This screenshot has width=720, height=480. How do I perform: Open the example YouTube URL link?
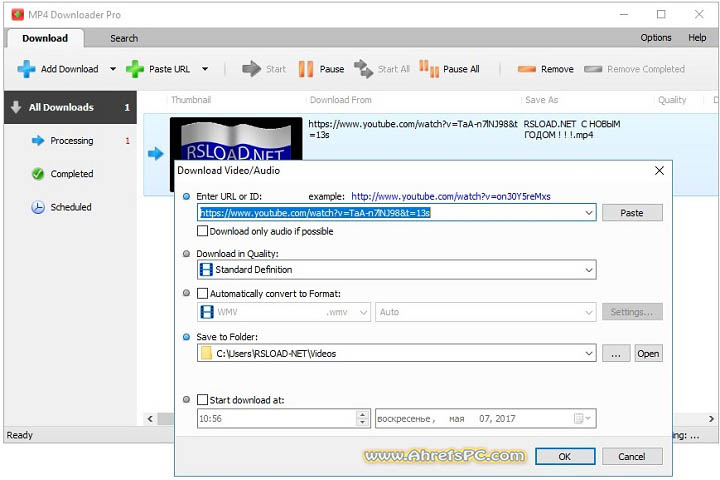451,197
